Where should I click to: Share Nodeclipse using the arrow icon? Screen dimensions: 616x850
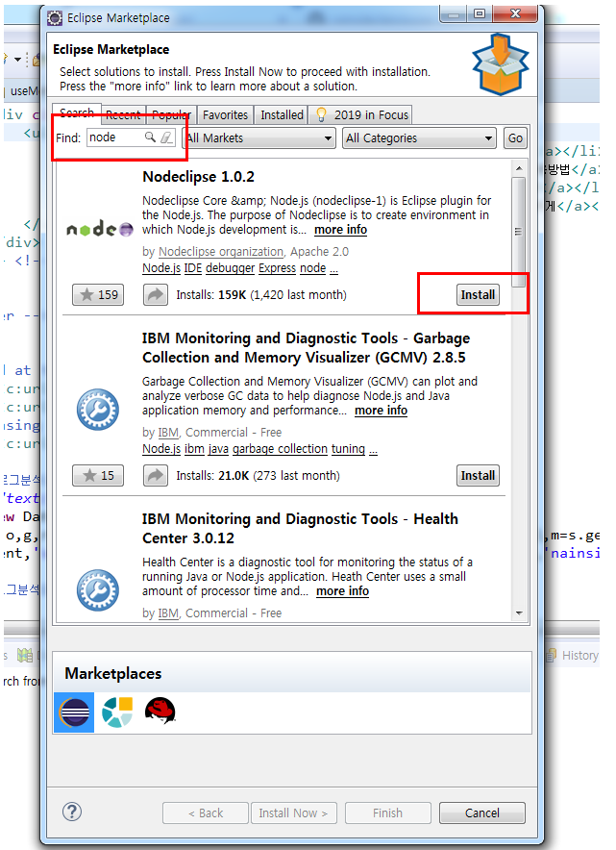tap(156, 295)
